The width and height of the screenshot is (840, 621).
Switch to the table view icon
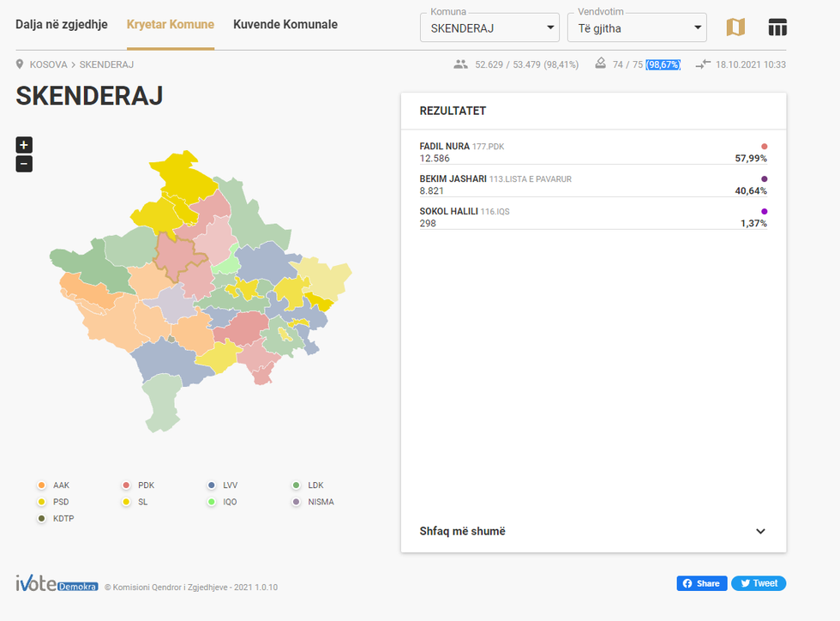coord(777,27)
